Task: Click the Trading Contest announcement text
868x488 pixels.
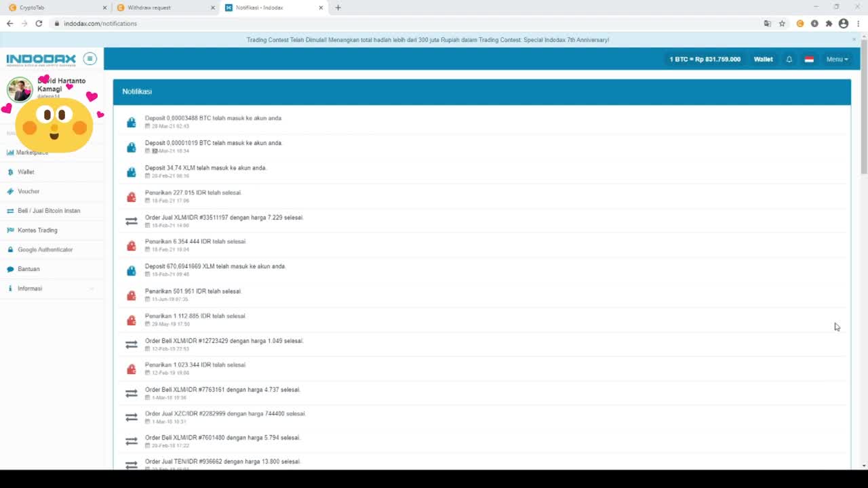Action: tap(428, 40)
